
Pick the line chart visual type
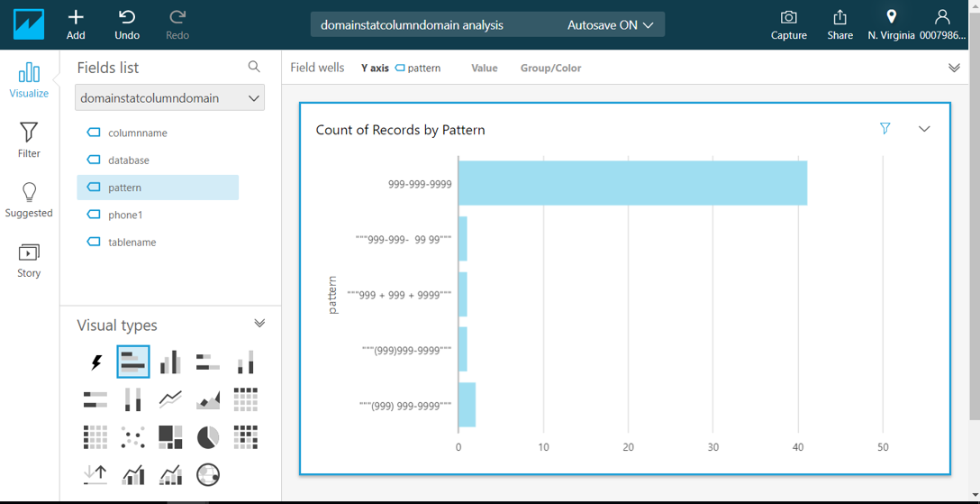[170, 399]
